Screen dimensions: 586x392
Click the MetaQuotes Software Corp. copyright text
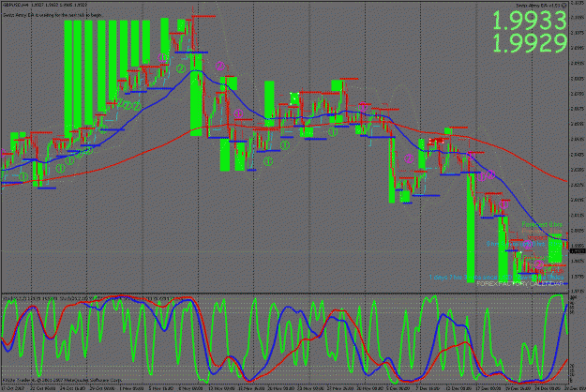[x=63, y=380]
